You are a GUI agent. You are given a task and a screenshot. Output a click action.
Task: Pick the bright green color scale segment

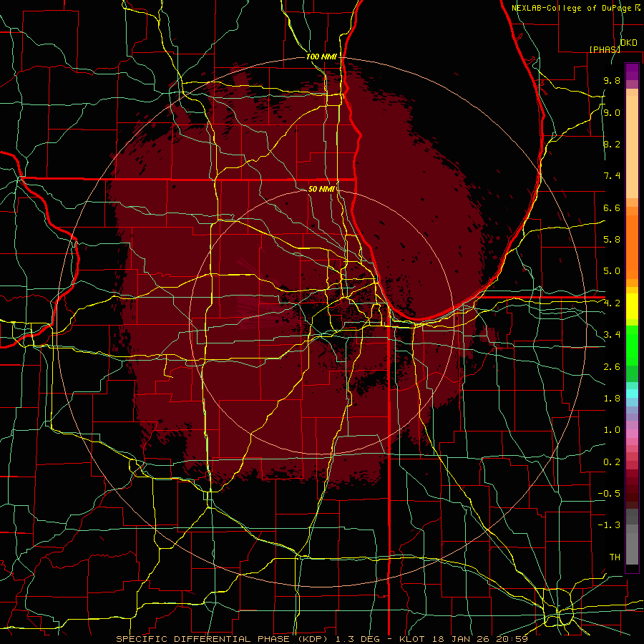pyautogui.click(x=632, y=346)
